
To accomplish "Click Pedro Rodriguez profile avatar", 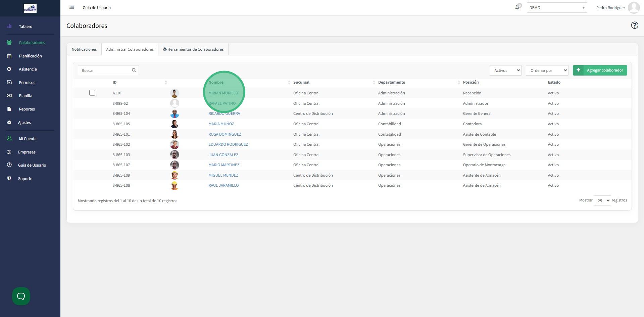I will (x=634, y=8).
